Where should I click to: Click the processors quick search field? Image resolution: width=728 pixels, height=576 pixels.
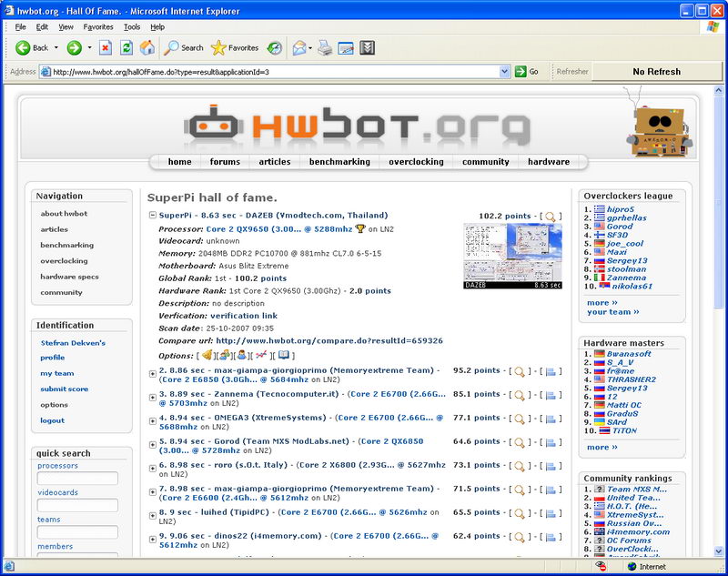[77, 478]
